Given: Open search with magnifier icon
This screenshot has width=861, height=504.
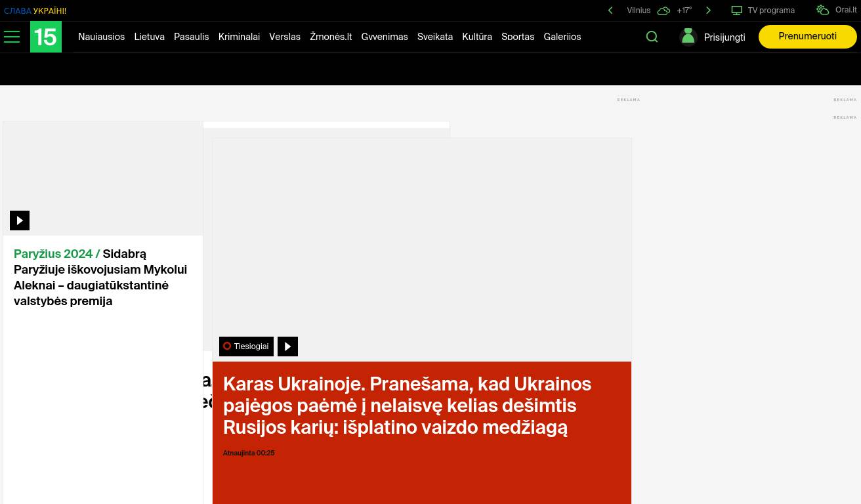Looking at the screenshot, I should (x=652, y=37).
